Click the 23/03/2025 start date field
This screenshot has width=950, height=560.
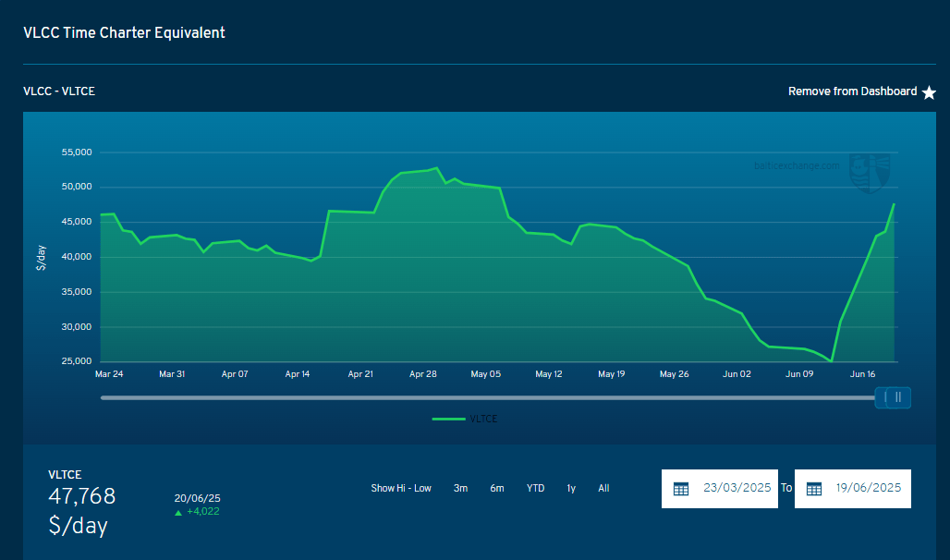(x=720, y=489)
